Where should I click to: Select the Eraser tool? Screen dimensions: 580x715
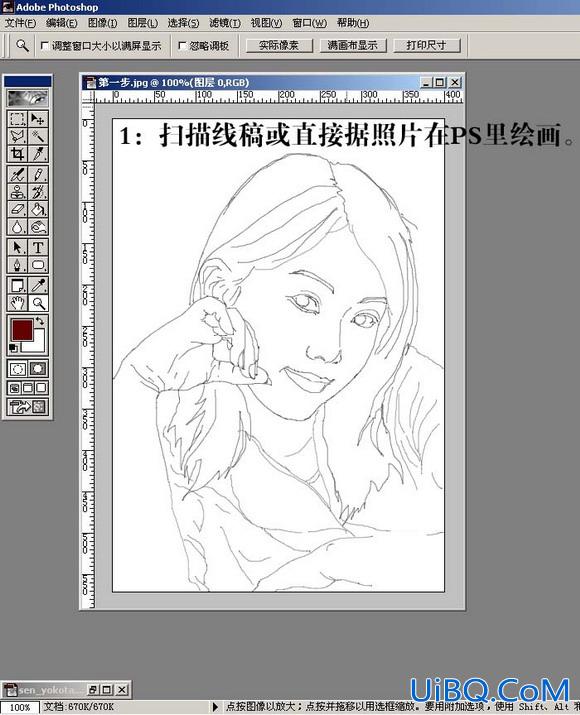pyautogui.click(x=17, y=209)
